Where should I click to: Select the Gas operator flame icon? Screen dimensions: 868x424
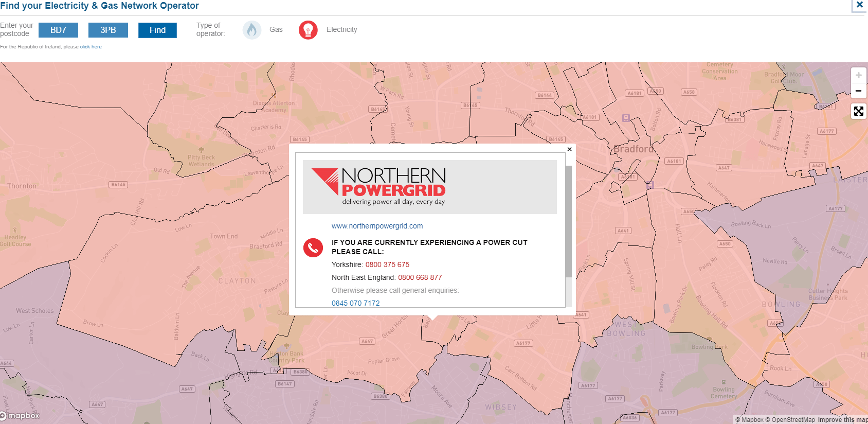click(x=251, y=30)
